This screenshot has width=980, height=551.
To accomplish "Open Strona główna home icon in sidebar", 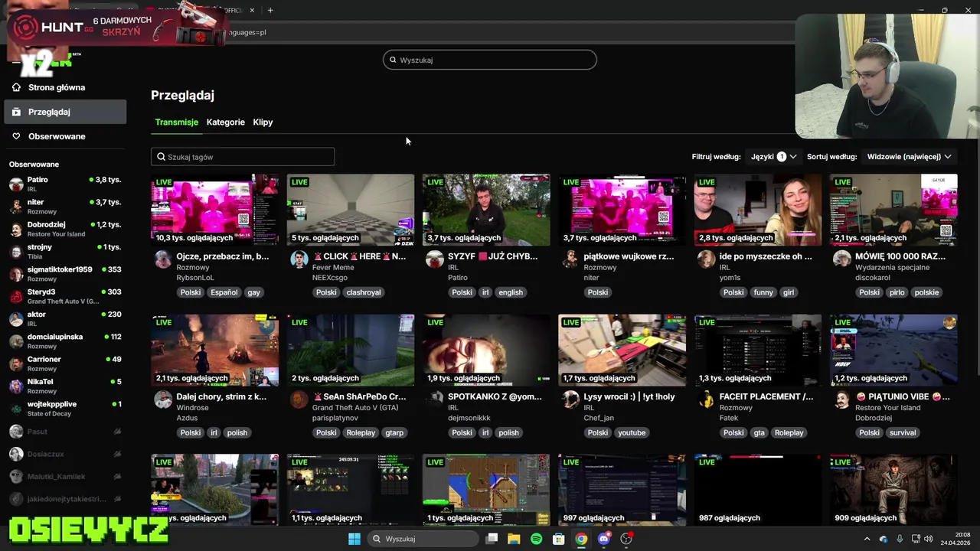I will (16, 87).
